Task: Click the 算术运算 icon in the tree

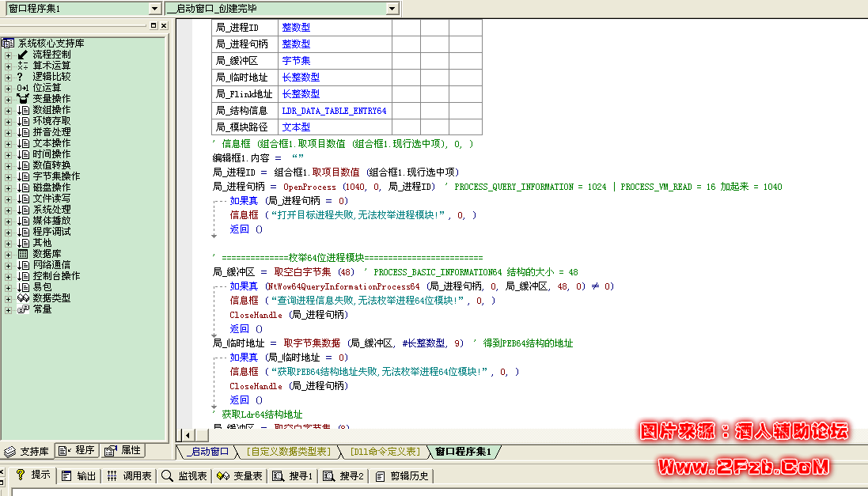Action: click(x=23, y=66)
